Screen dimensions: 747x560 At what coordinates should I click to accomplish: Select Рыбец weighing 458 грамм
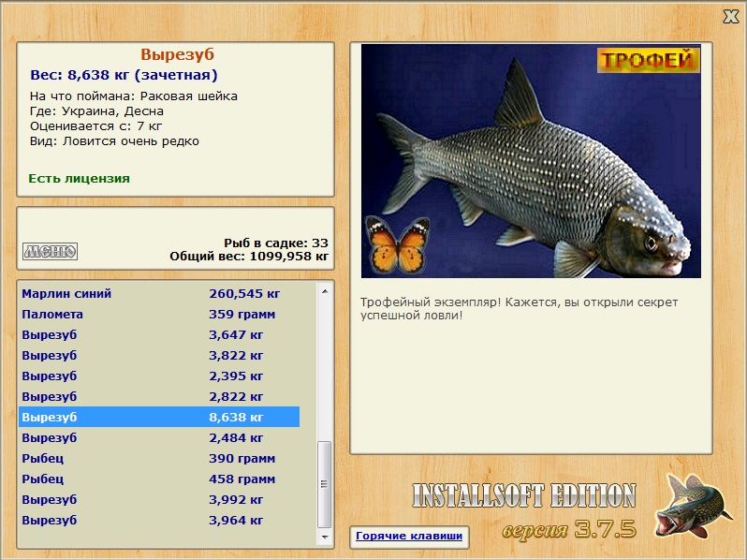click(x=159, y=479)
